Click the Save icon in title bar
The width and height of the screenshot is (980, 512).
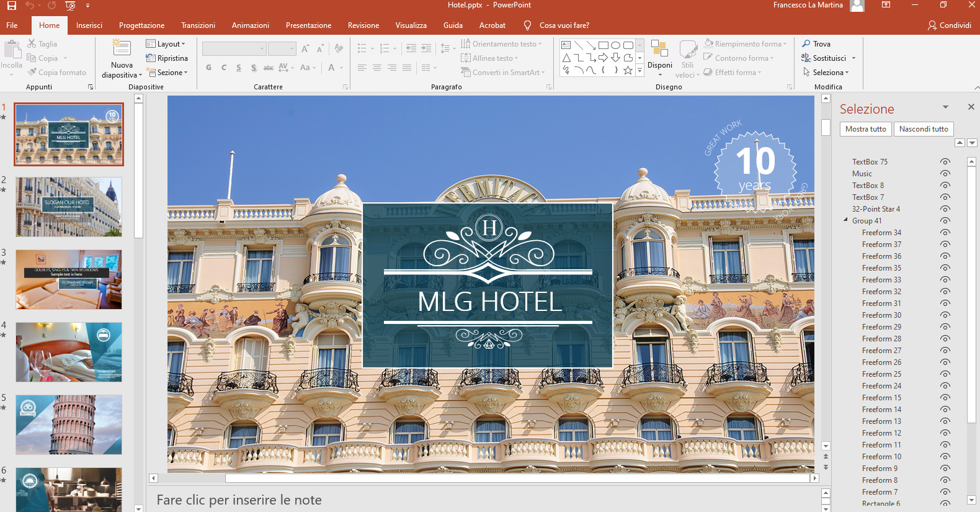click(x=11, y=6)
